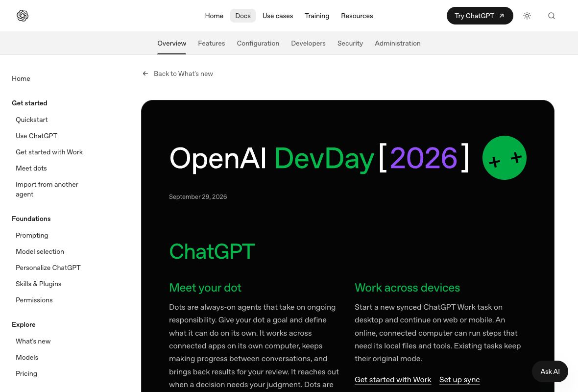Open Skills & Plugins sidebar page
The width and height of the screenshot is (578, 392).
pyautogui.click(x=38, y=284)
